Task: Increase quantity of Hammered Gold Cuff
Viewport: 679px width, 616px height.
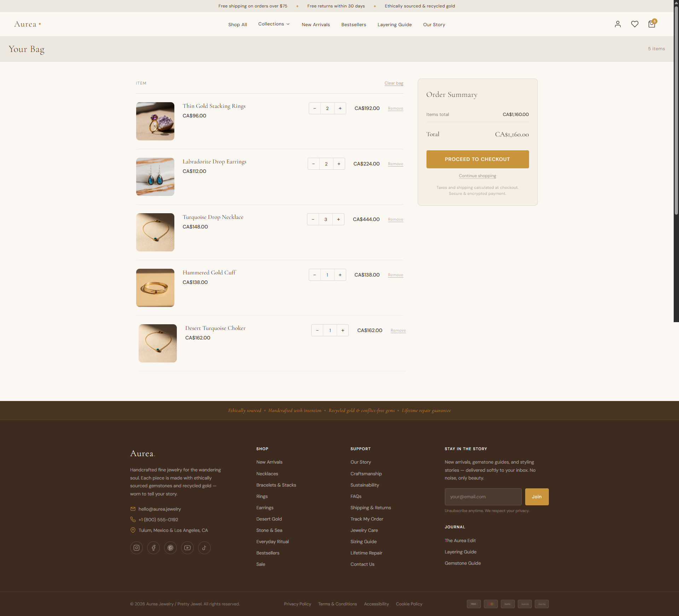Action: tap(340, 275)
